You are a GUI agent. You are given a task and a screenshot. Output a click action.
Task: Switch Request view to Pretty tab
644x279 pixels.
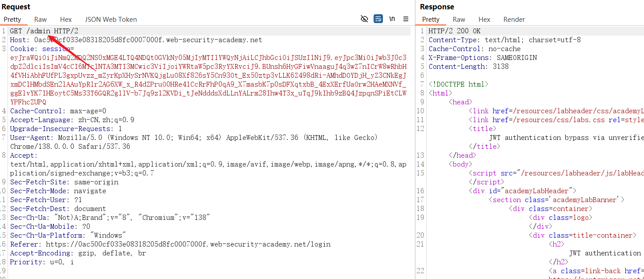(x=12, y=19)
